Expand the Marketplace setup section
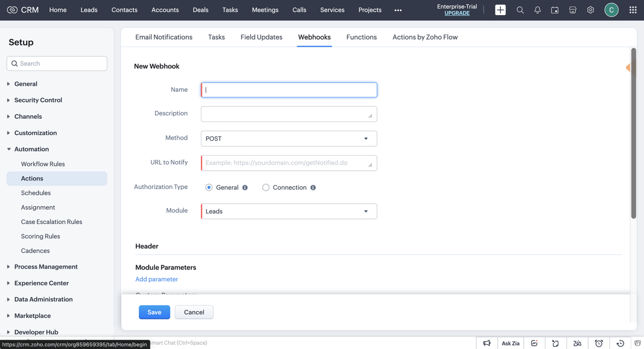The height and width of the screenshot is (349, 644). coord(33,316)
